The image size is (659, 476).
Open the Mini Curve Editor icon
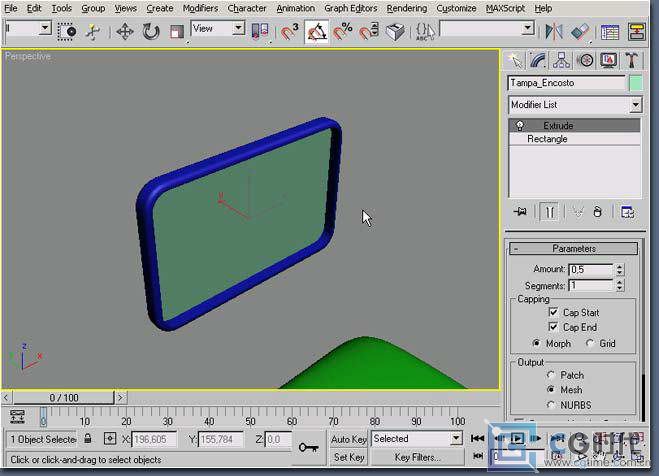17,416
